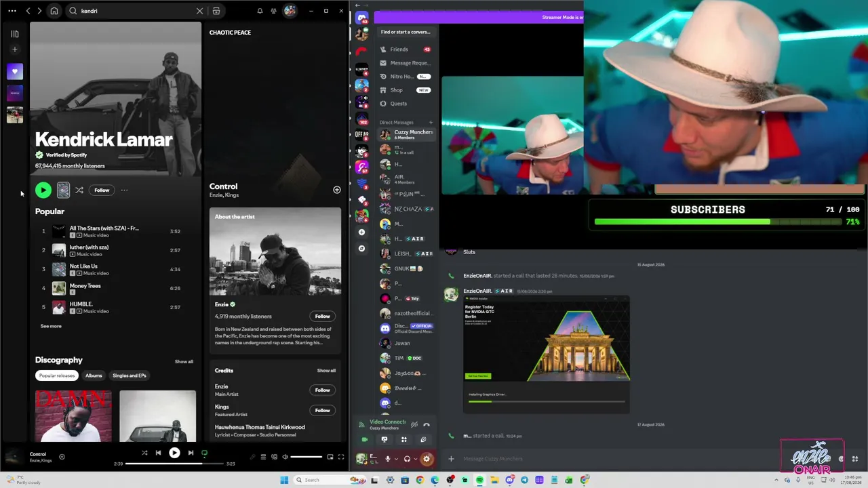Enter Spotify full screen mode

341,457
